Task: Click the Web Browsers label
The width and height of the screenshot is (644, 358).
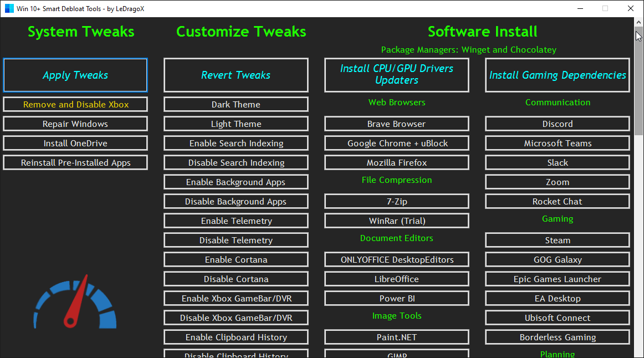Action: point(397,102)
